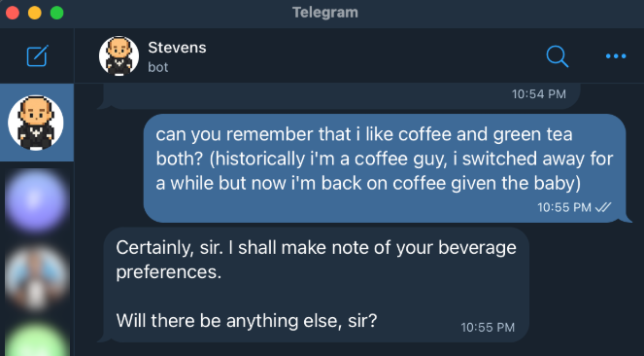Minimize the window with yellow button
Viewport: 644px width, 356px height.
pos(35,13)
